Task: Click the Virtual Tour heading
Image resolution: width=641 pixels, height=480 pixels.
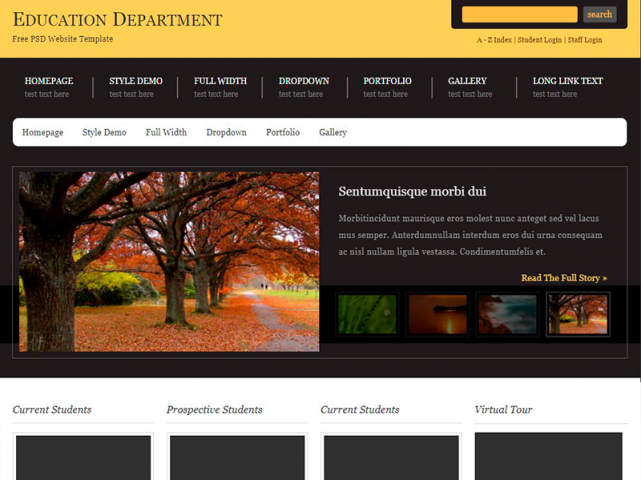Action: point(503,410)
